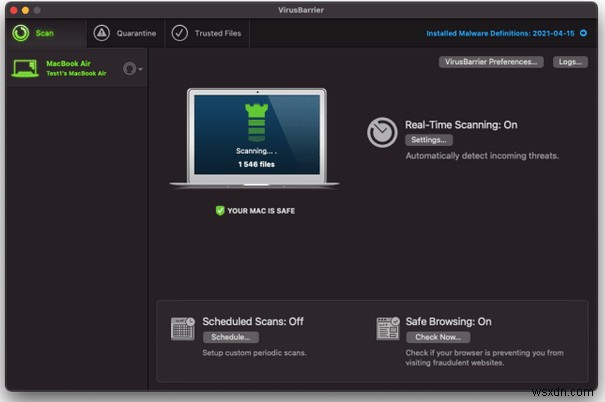Screen dimensions: 605x402
Task: Click the Safe Browsing icon
Action: tap(388, 329)
